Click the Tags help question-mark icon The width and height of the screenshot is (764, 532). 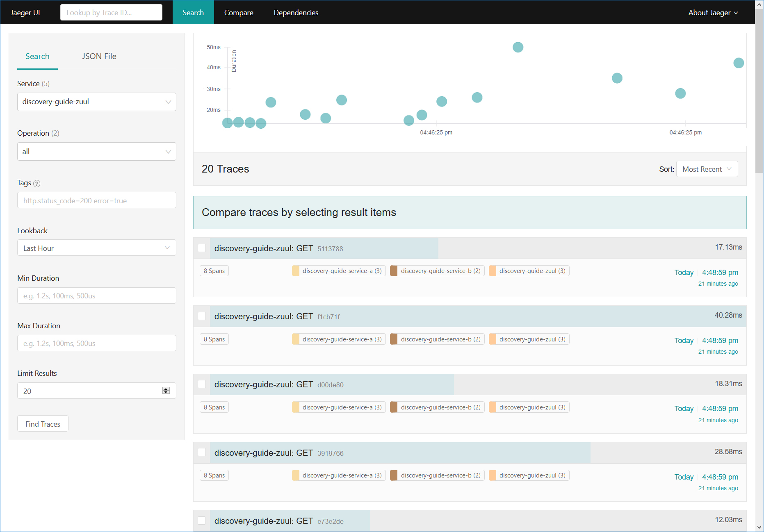point(37,184)
